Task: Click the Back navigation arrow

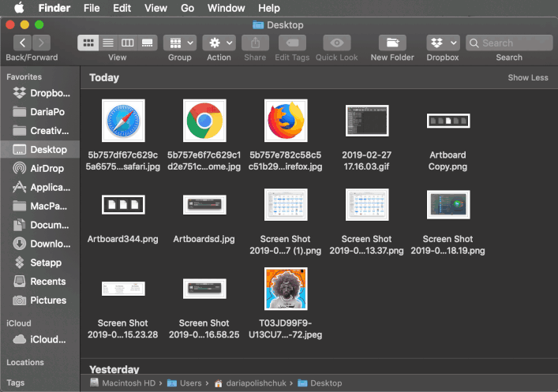Action: click(x=22, y=43)
